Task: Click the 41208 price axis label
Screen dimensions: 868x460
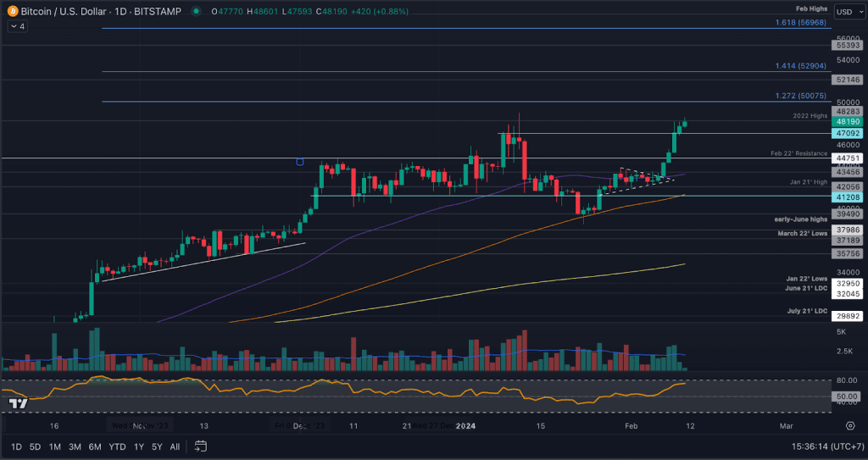Action: [x=847, y=197]
